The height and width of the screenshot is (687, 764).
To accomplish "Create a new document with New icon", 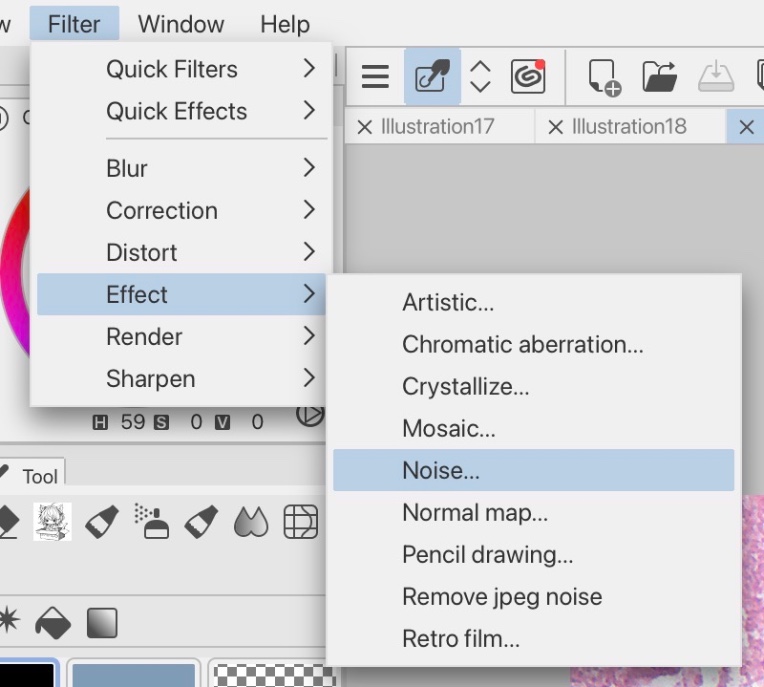I will click(604, 77).
